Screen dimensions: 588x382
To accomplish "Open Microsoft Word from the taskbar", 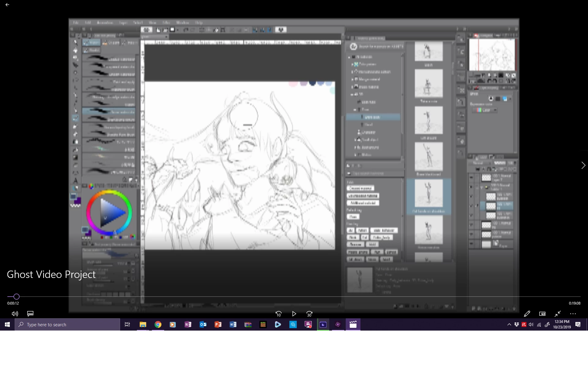I will (233, 324).
